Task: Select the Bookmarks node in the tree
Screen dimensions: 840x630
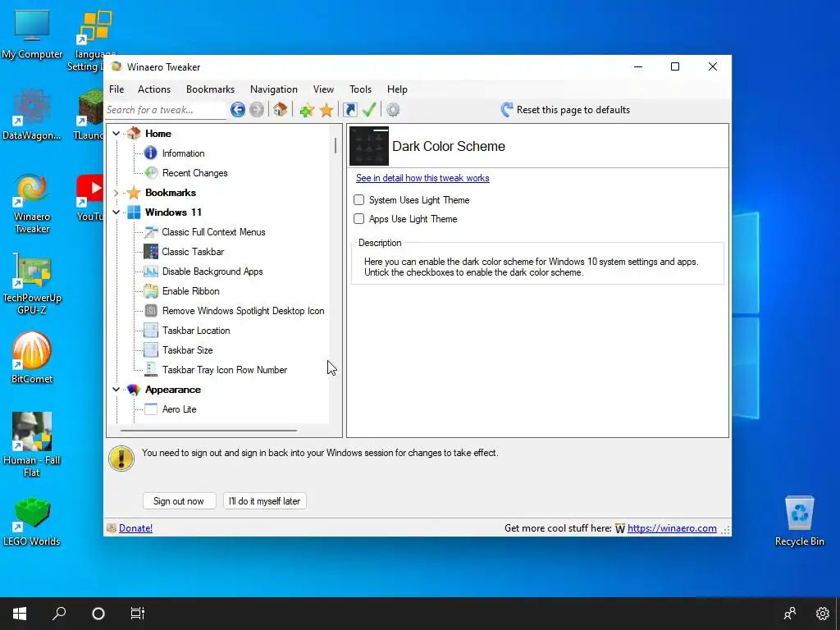Action: coord(171,193)
